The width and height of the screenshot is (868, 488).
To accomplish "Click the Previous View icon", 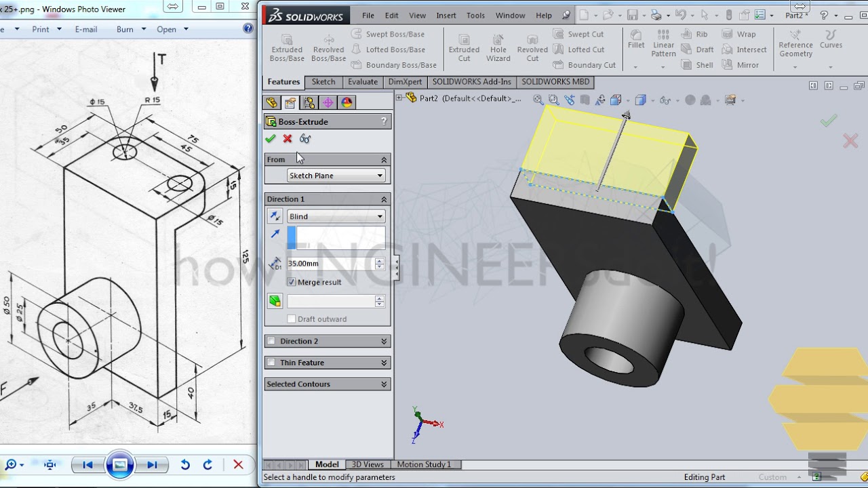I will coord(569,100).
